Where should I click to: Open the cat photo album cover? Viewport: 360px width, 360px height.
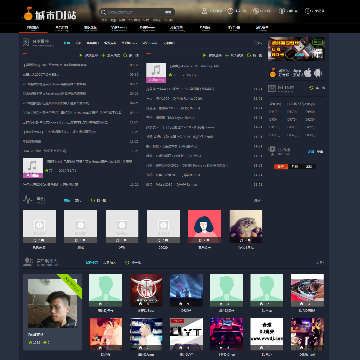click(x=246, y=226)
